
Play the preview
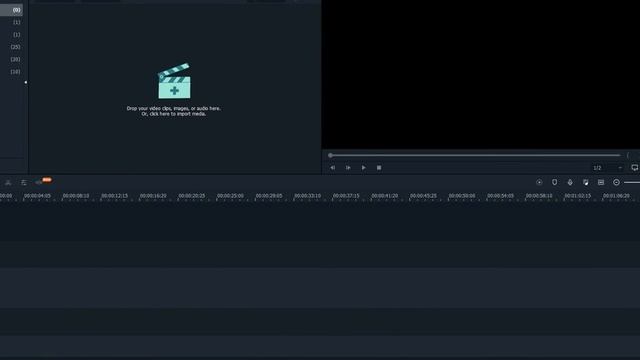[363, 168]
